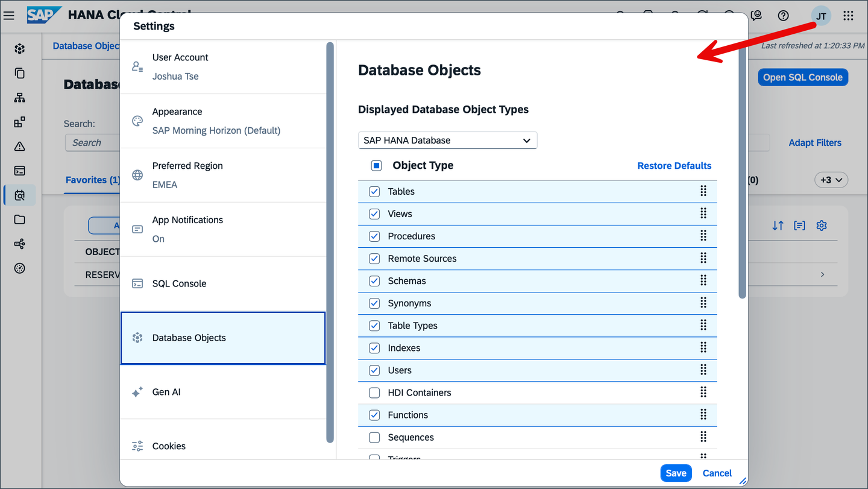Image resolution: width=868 pixels, height=489 pixels.
Task: Click the SAP logo
Action: click(x=44, y=15)
